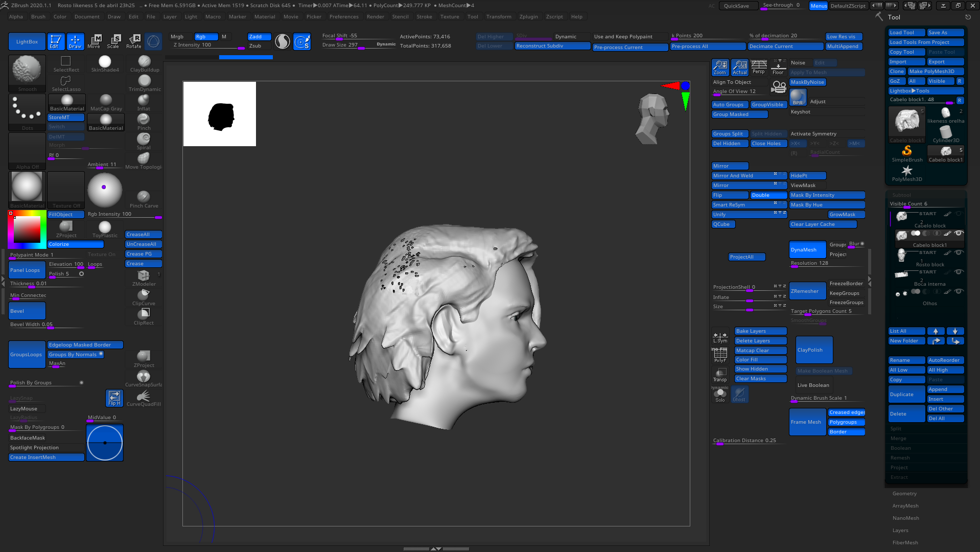The image size is (980, 552).
Task: Enable Solo mode icon
Action: pyautogui.click(x=720, y=395)
